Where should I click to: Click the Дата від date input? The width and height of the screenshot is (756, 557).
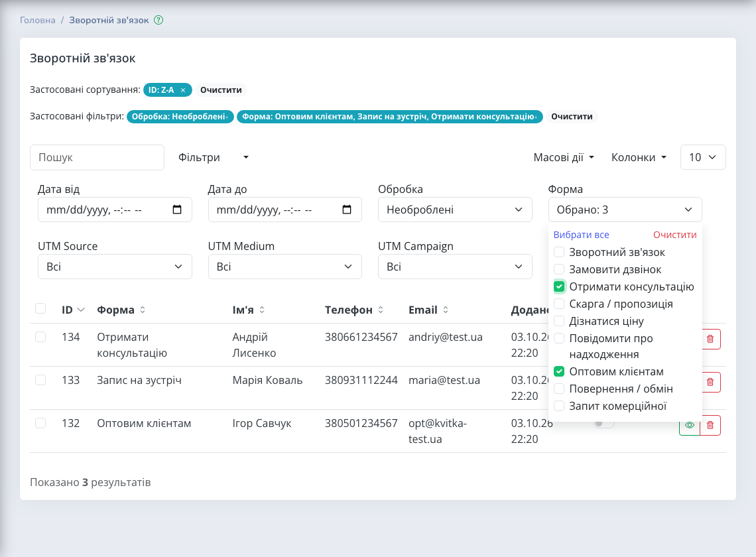click(x=115, y=210)
